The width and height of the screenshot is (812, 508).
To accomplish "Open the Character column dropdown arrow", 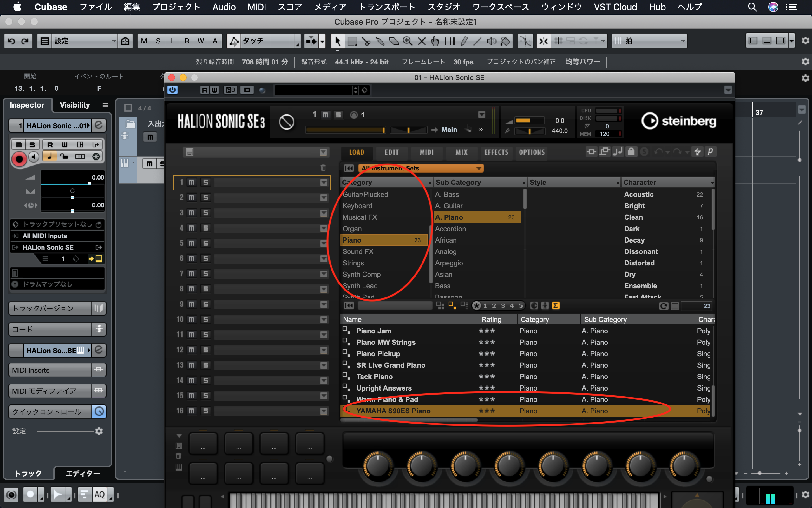I will click(712, 183).
